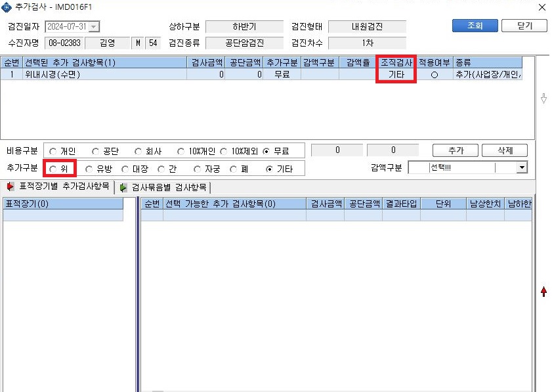552x392 pixels.
Task: Click the 조회 button
Action: (475, 26)
